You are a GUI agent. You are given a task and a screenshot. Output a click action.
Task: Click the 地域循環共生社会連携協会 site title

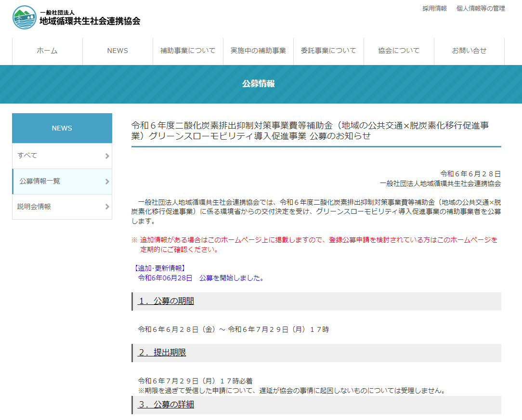coord(90,21)
